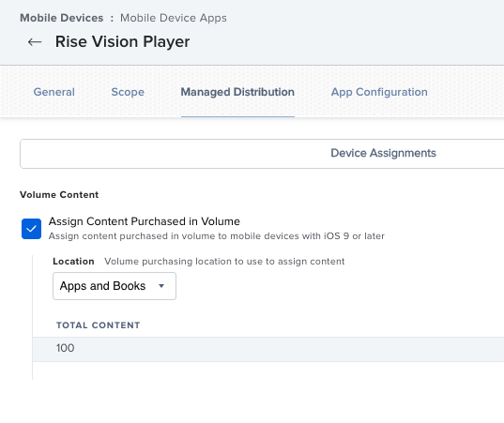Go back using the left arrow icon
Viewport: 504px width, 423px height.
[35, 42]
